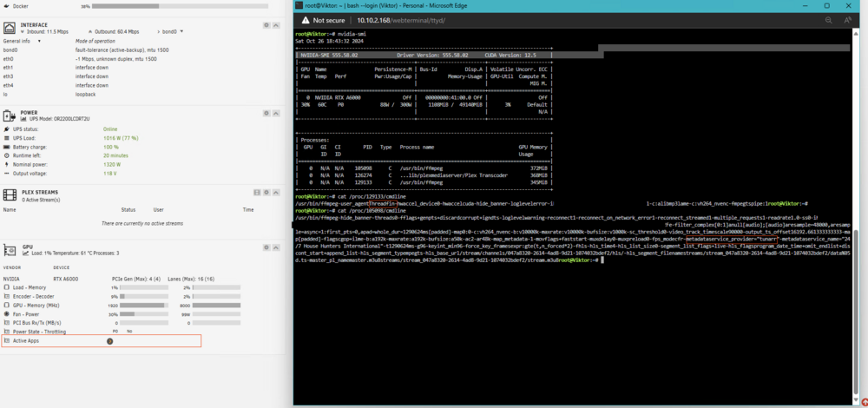Screen dimensions: 868x408
Task: Click the GPU load chart icon beside Load: 1%
Action: point(25,253)
